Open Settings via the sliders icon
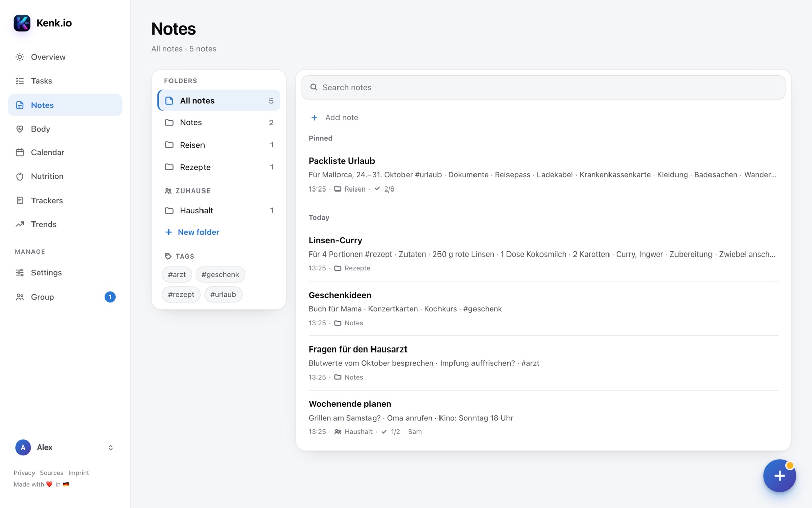The image size is (812, 508). pos(20,273)
